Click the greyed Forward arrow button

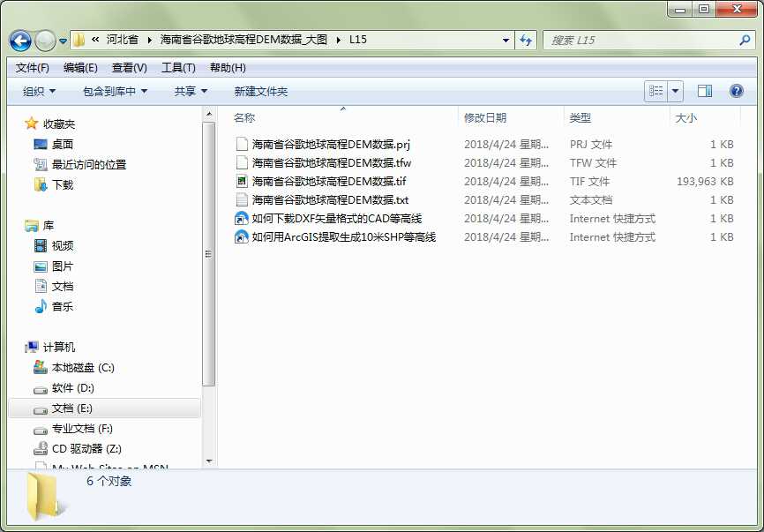click(45, 41)
